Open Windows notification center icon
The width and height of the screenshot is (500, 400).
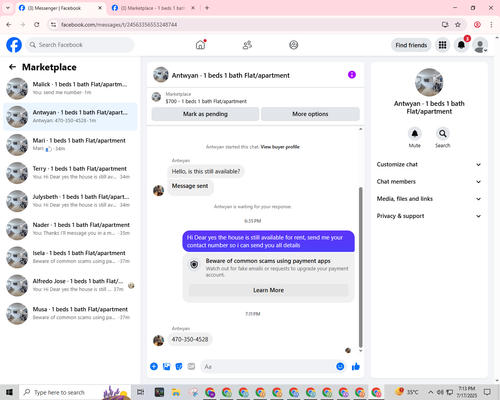click(487, 392)
